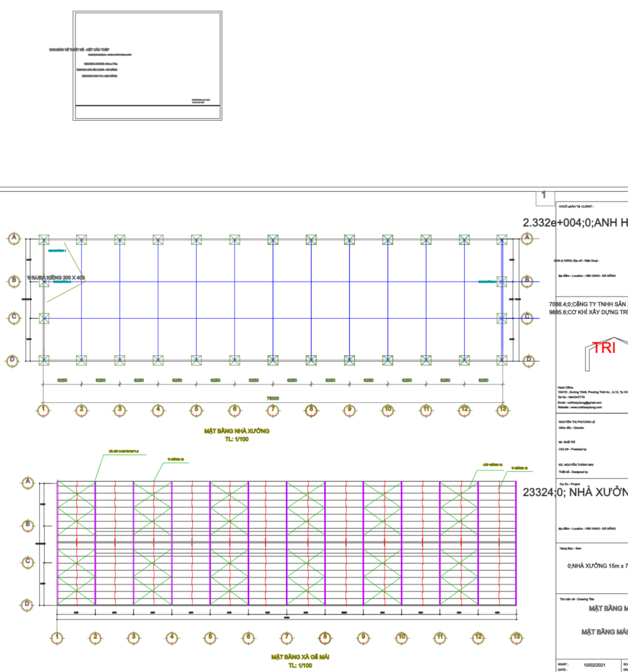
Task: Click axis bubble 3 under the roof purlin plan
Action: pyautogui.click(x=134, y=638)
